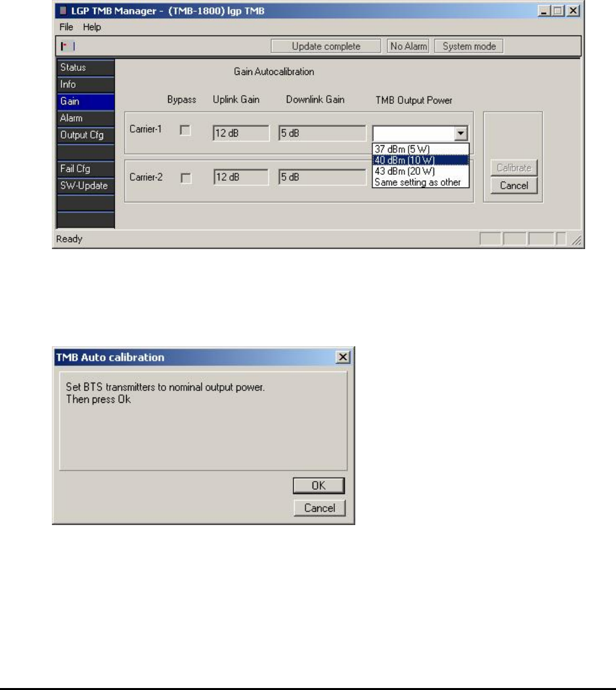Click the LGP TMB Manager title bar icon
This screenshot has height=690, width=616.
[63, 11]
